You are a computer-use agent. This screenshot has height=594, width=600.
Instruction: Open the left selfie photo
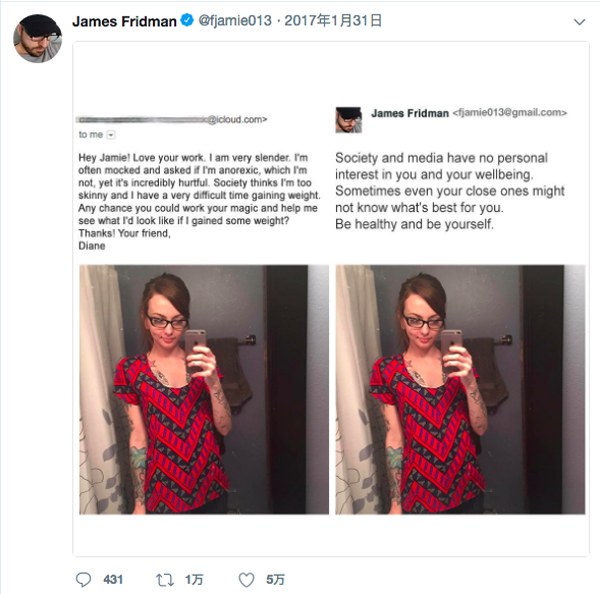(x=203, y=388)
